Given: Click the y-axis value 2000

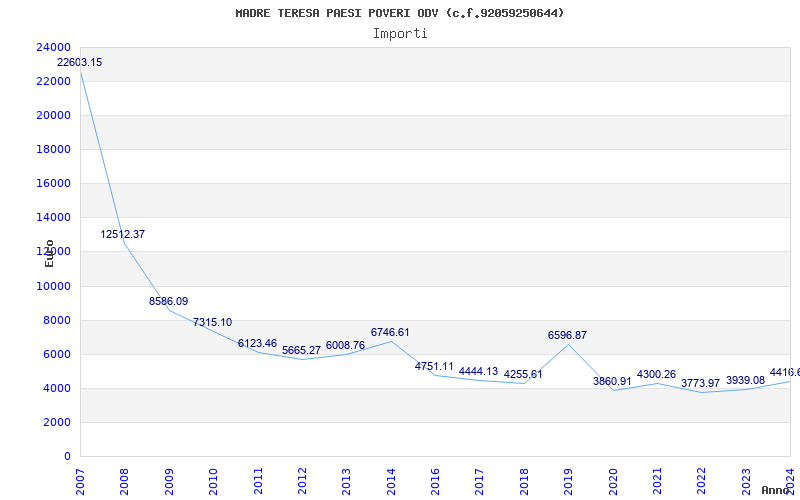Looking at the screenshot, I should click(x=56, y=422).
